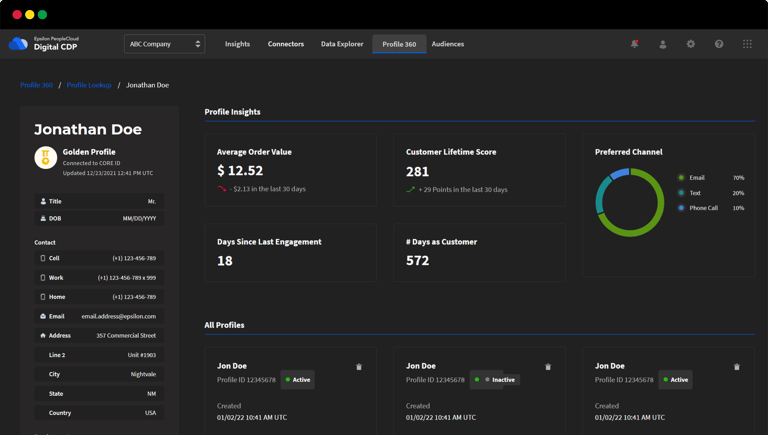
Task: Click the Epsilon PeopleCloud logo
Action: 18,44
